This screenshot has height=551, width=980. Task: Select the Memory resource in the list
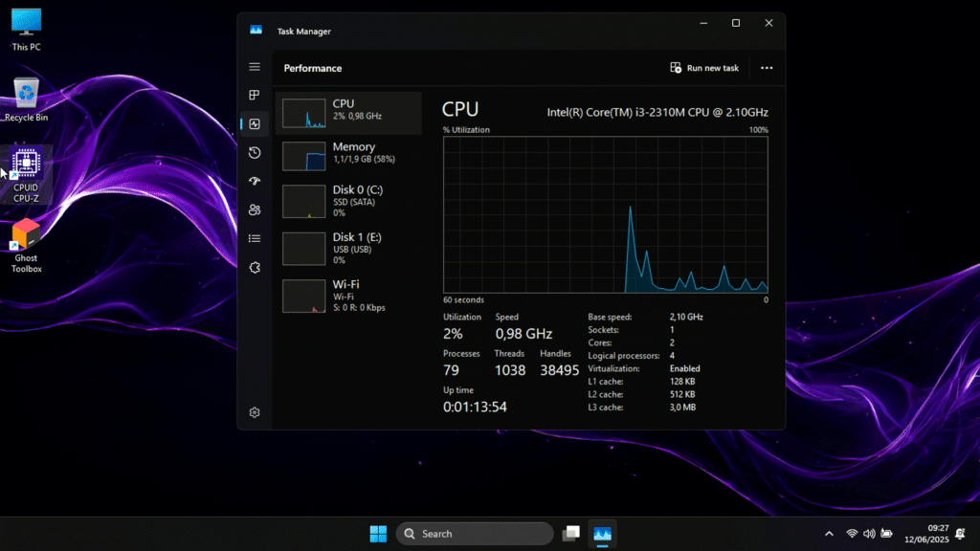pyautogui.click(x=348, y=156)
